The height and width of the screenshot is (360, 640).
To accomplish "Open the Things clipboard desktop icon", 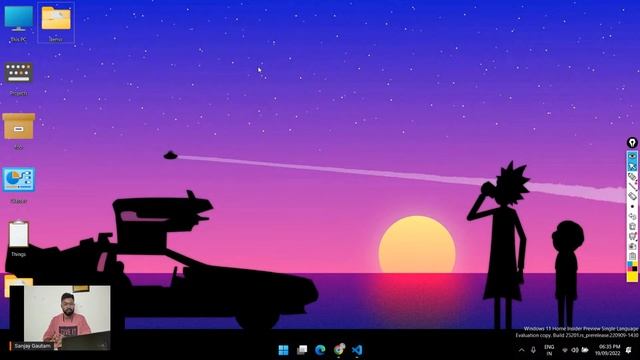I will (x=18, y=234).
